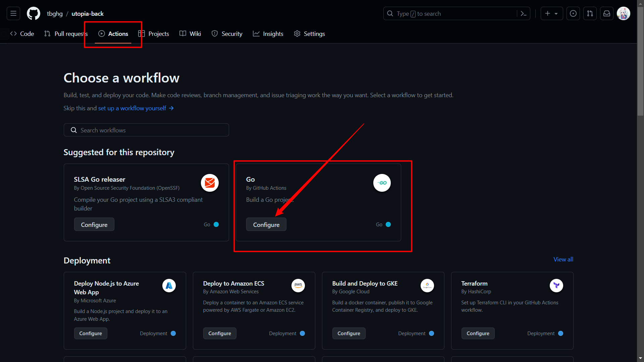The height and width of the screenshot is (362, 644).
Task: Open pull requests icon in header
Action: pyautogui.click(x=590, y=13)
